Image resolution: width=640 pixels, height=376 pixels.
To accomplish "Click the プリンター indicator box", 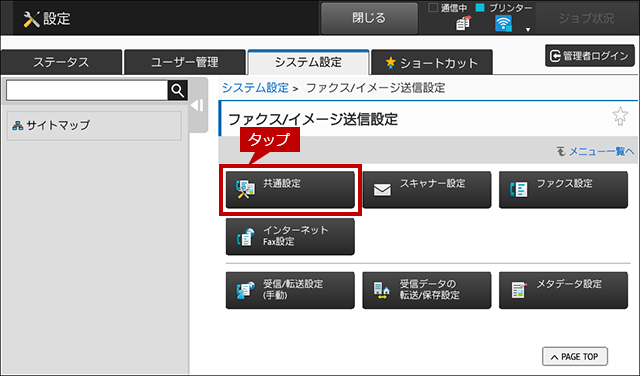I will (480, 7).
